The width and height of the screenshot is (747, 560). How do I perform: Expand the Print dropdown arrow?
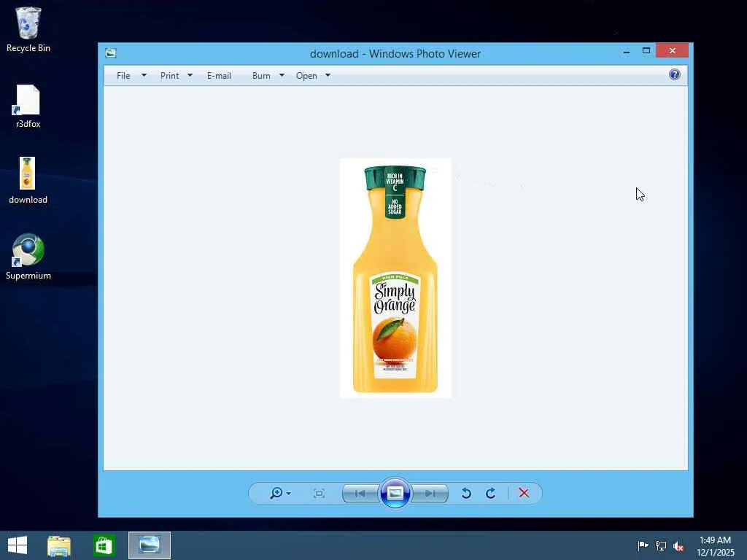[x=190, y=75]
